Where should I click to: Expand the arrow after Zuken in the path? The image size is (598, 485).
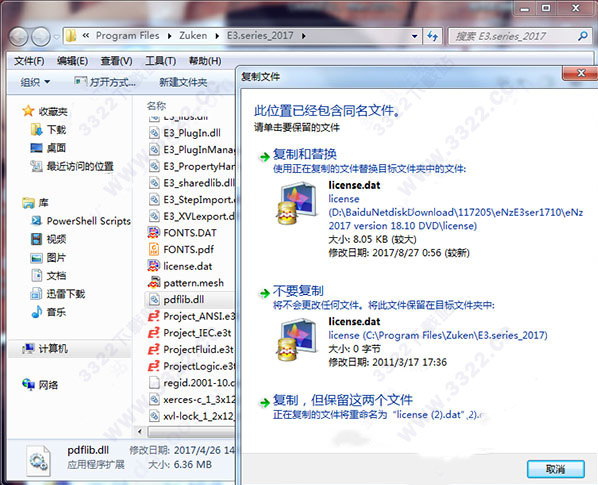tap(217, 36)
